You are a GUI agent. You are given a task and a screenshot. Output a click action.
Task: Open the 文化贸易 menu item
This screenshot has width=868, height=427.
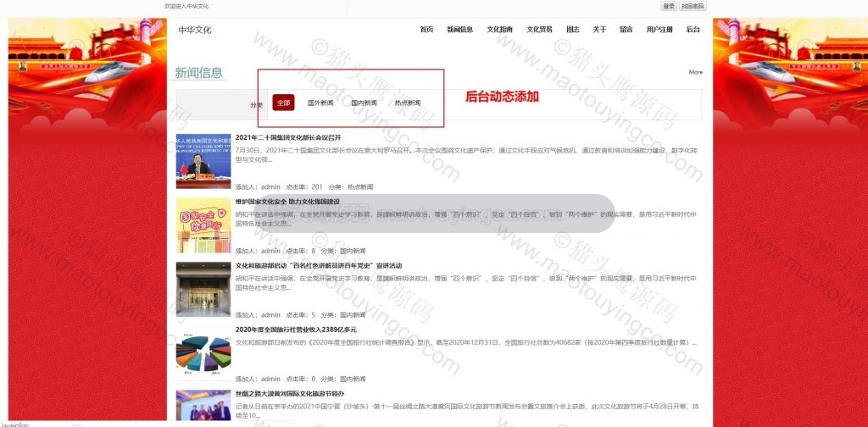click(539, 30)
